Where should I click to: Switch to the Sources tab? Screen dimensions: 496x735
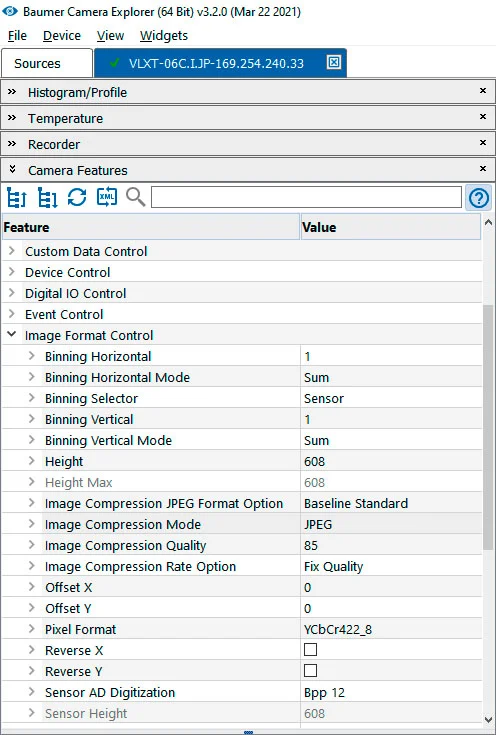[x=47, y=63]
